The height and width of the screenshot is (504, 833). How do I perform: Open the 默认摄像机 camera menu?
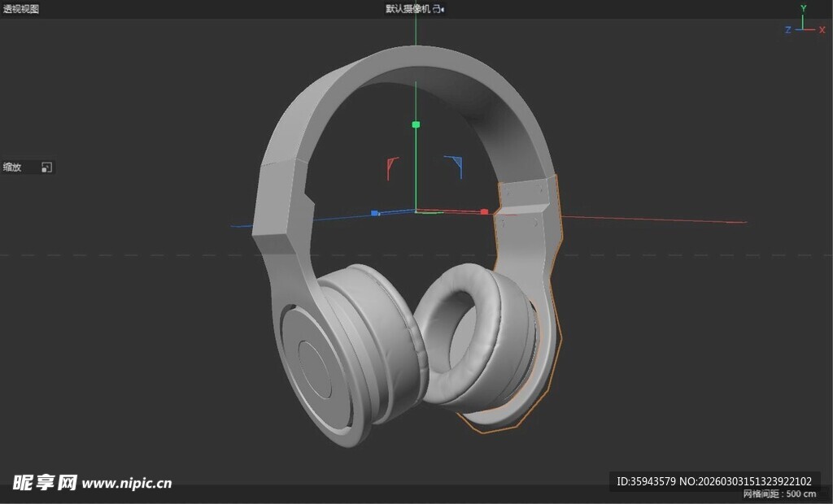[408, 9]
